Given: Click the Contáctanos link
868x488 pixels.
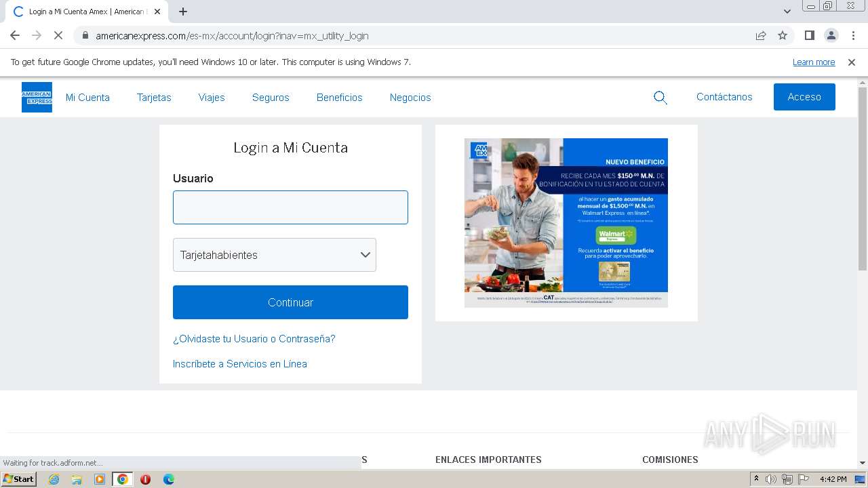Looking at the screenshot, I should 724,97.
